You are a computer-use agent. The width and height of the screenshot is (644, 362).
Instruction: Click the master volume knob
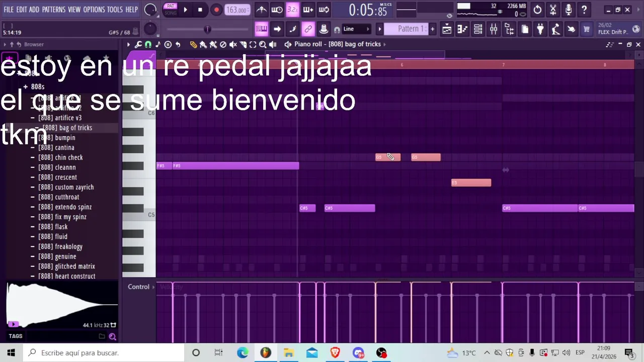click(x=150, y=10)
